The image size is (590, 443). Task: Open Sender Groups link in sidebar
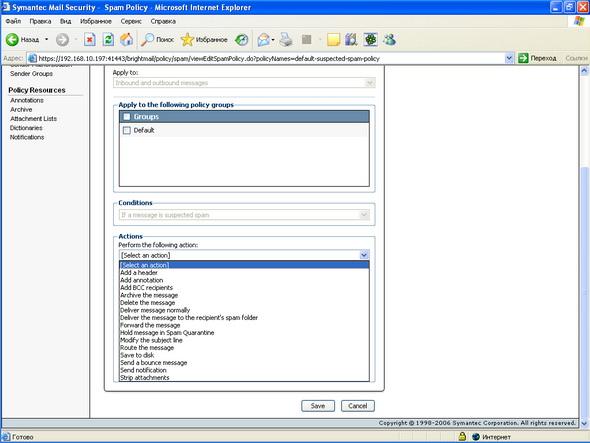point(31,74)
